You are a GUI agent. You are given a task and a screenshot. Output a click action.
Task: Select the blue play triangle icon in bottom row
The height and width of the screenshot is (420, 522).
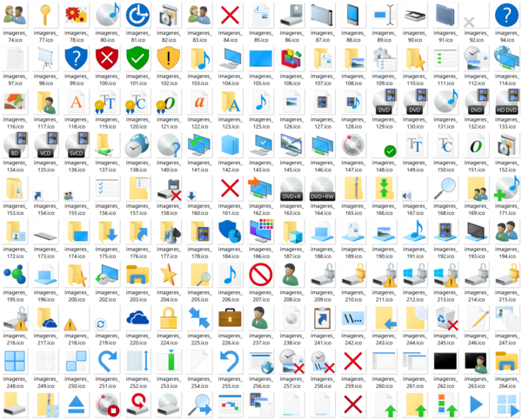point(477,404)
